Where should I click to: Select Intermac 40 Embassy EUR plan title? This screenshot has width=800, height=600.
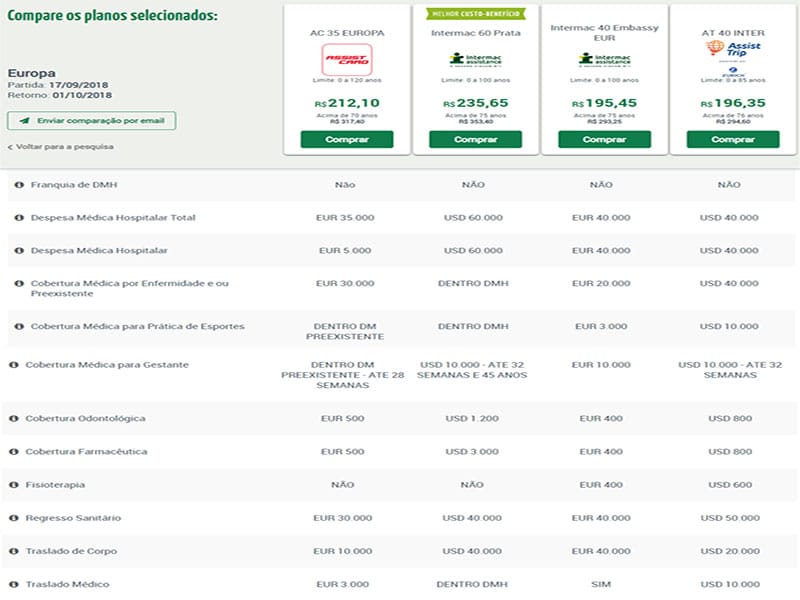point(605,33)
